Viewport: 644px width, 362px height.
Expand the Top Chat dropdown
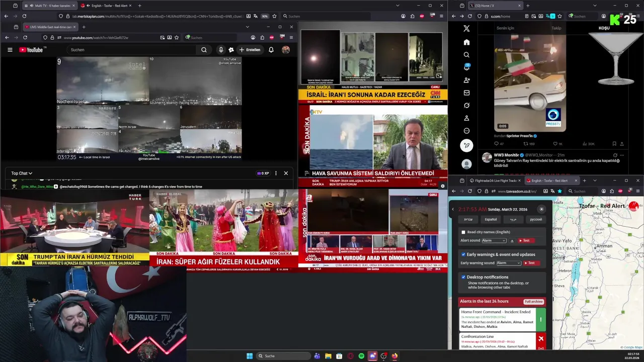(22, 173)
